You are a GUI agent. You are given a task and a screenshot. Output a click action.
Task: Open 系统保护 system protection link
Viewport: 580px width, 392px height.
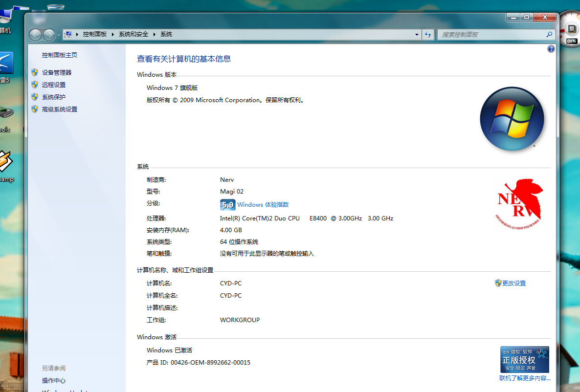pos(54,97)
